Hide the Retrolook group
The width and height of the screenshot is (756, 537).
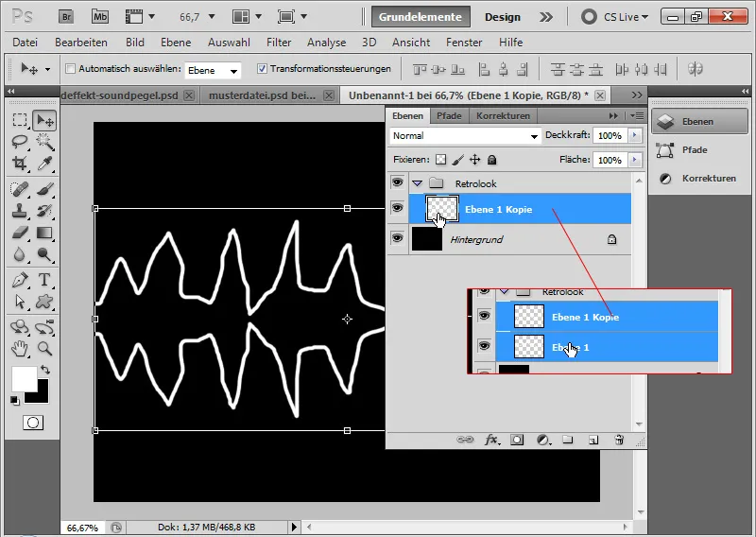pos(397,182)
